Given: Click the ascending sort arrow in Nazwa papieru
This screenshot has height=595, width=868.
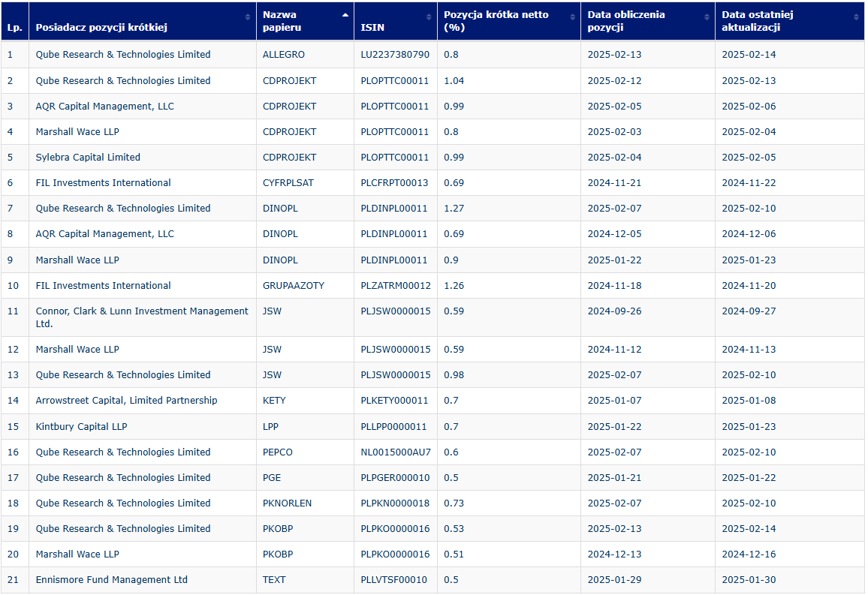Looking at the screenshot, I should point(345,15).
